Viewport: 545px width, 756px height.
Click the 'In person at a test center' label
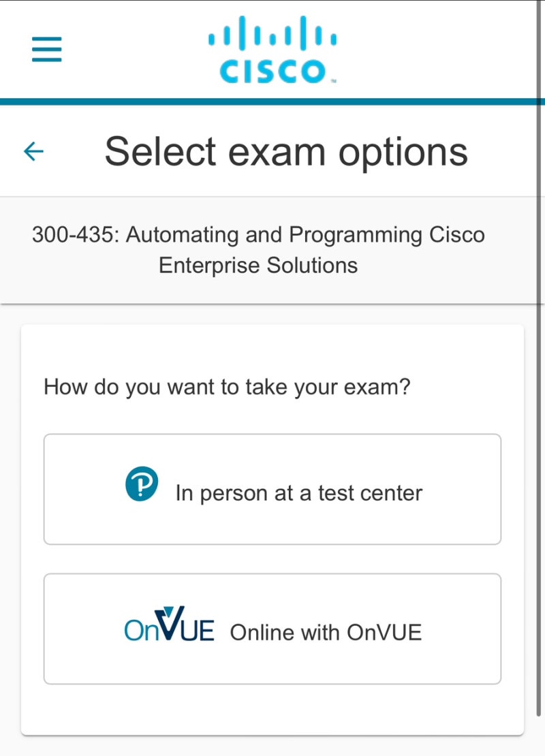point(298,492)
